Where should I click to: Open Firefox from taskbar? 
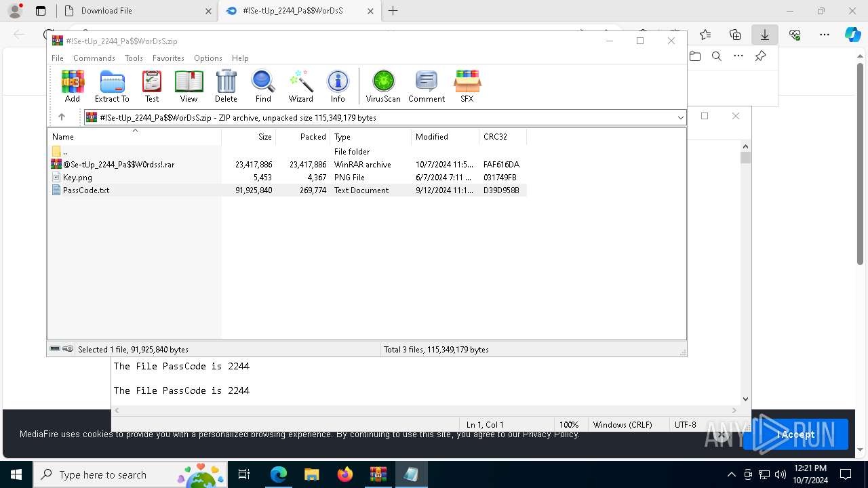(345, 474)
